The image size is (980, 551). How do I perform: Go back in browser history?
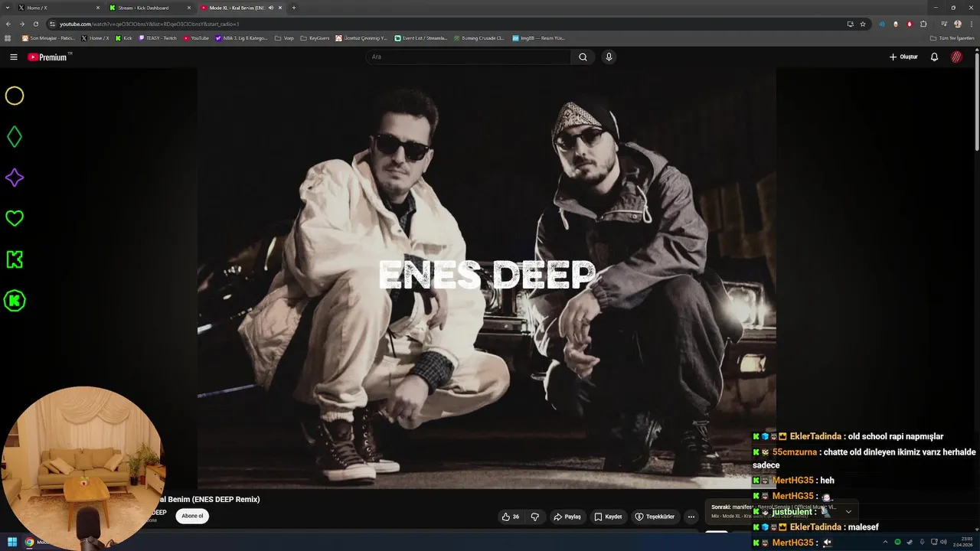[x=8, y=24]
